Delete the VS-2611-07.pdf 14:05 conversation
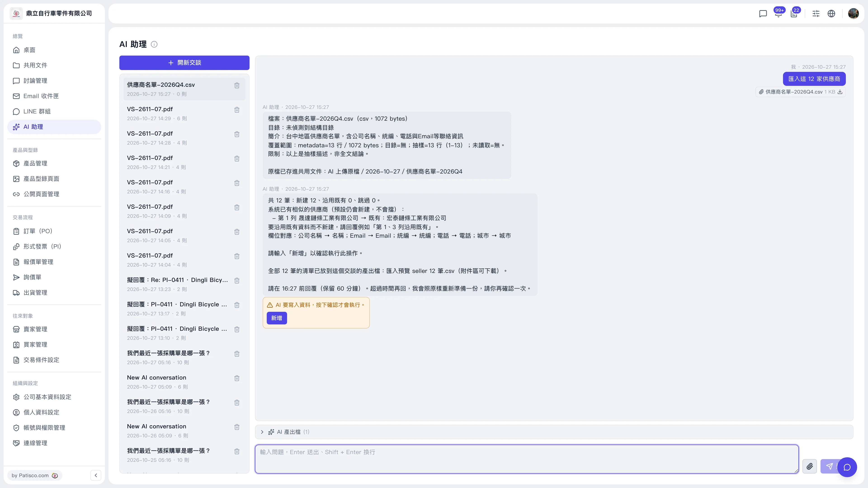Viewport: 868px width, 488px height. pyautogui.click(x=237, y=232)
